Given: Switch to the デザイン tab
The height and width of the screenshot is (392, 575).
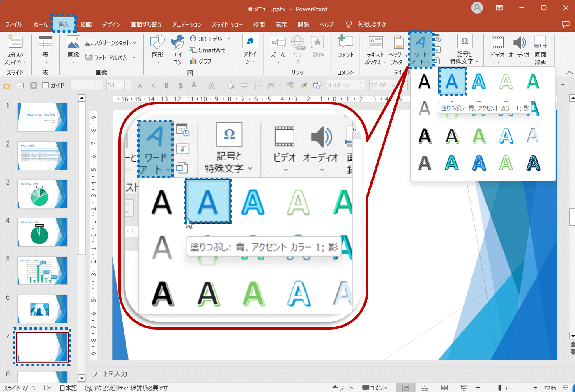Looking at the screenshot, I should click(111, 24).
